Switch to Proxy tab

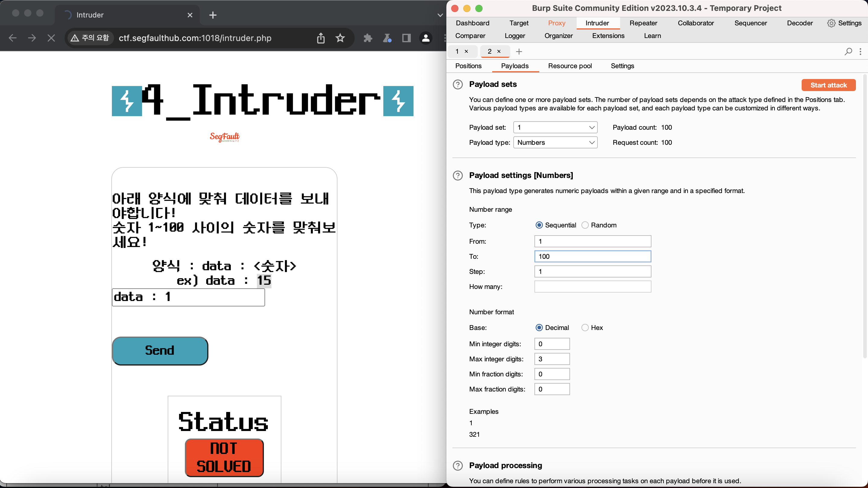pos(557,23)
